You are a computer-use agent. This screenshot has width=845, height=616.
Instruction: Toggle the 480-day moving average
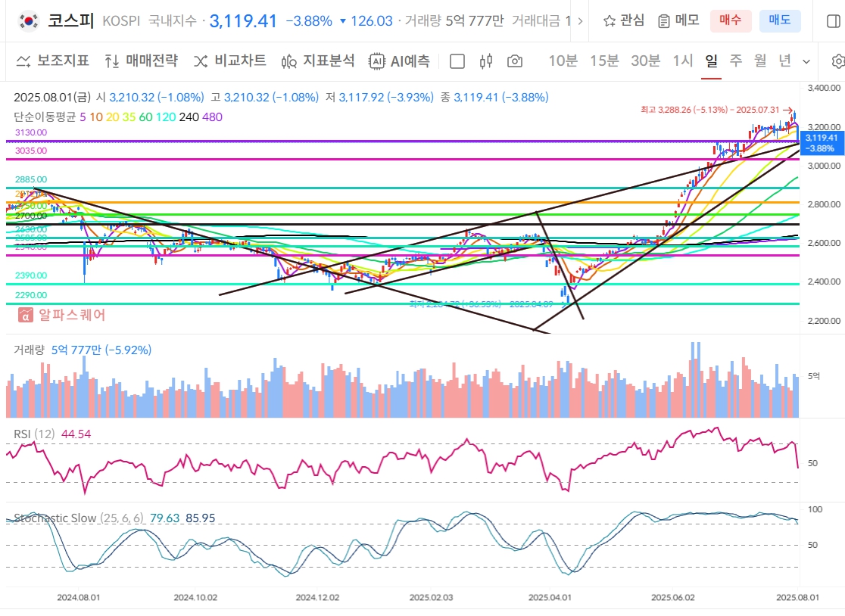[x=212, y=117]
